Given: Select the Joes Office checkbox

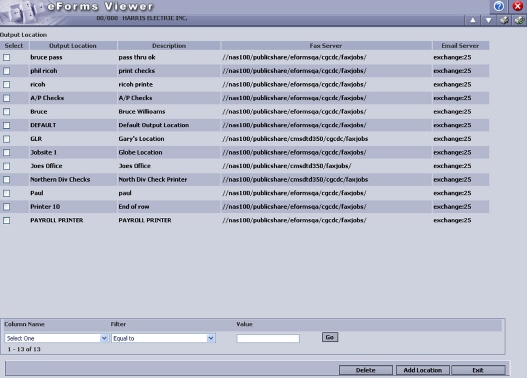Looking at the screenshot, I should coord(6,166).
